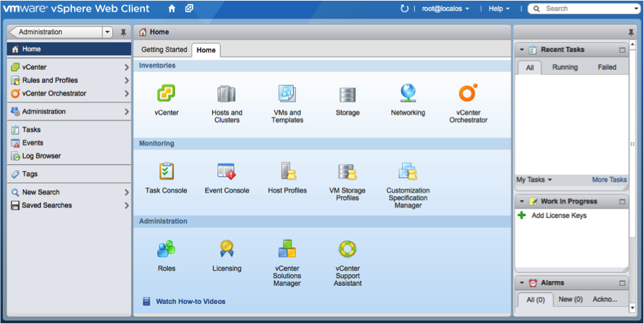Click the home icon in top bar
Screen dimensions: 644x324
172,8
